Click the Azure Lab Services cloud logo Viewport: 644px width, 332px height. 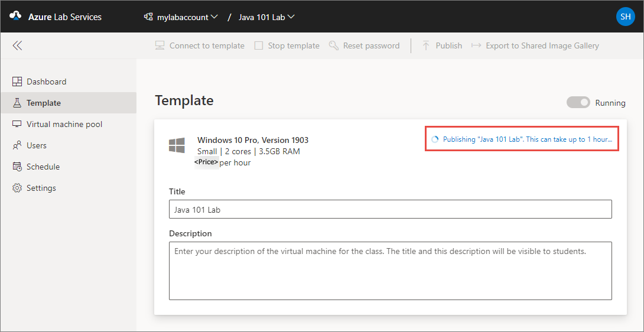[15, 16]
